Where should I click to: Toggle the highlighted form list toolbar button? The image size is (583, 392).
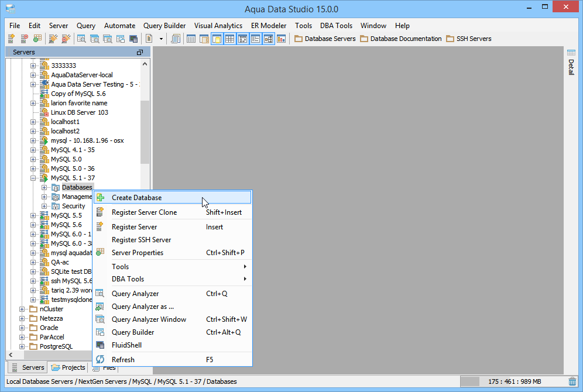[255, 38]
